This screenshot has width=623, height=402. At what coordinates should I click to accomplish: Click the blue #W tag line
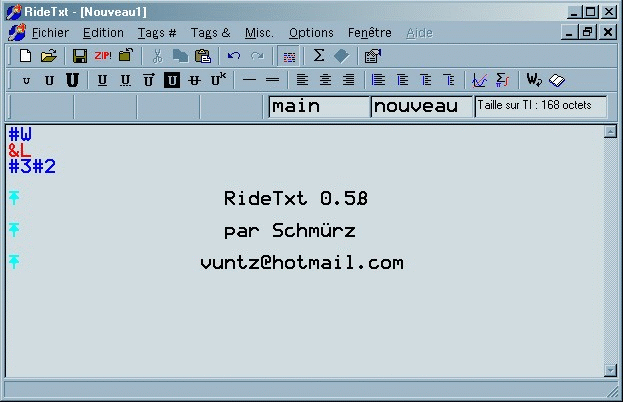click(x=20, y=134)
